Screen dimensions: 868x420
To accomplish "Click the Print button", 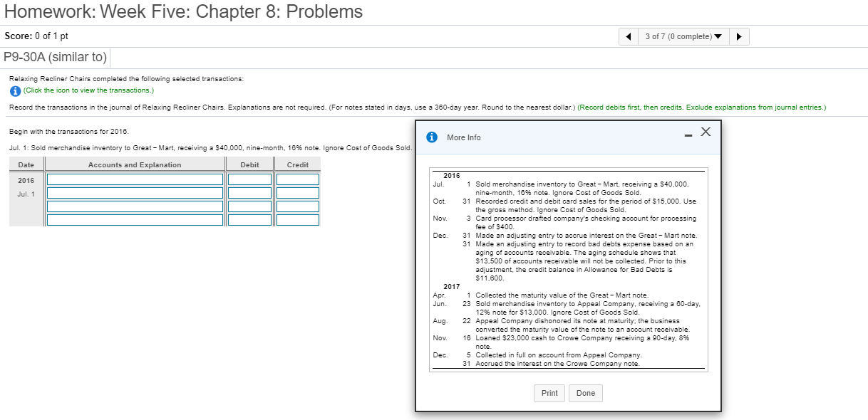I will click(549, 392).
